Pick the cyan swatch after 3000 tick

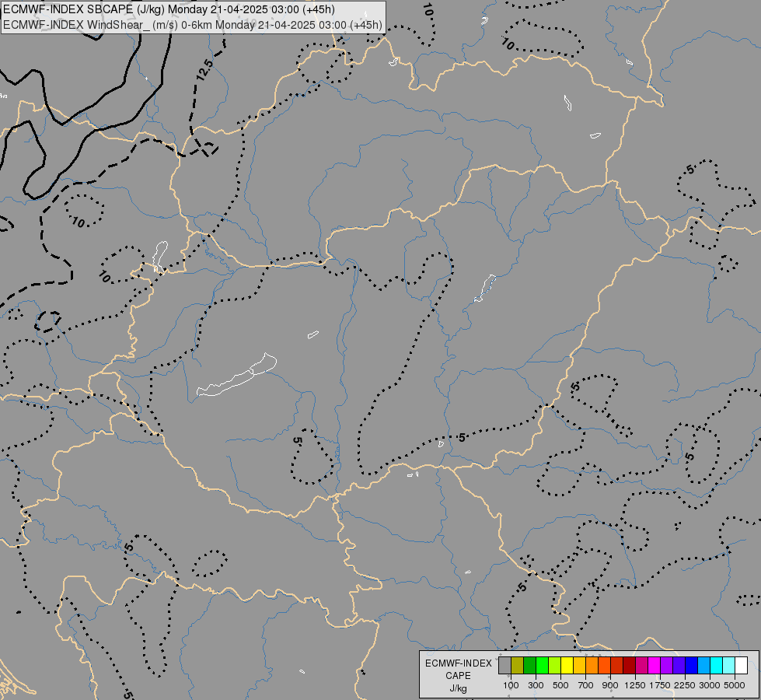coord(717,665)
